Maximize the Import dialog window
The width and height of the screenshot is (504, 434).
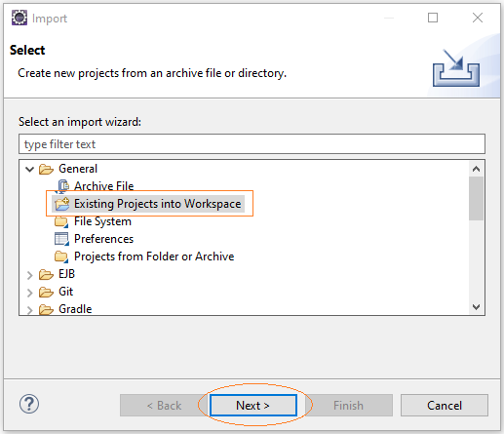click(433, 18)
